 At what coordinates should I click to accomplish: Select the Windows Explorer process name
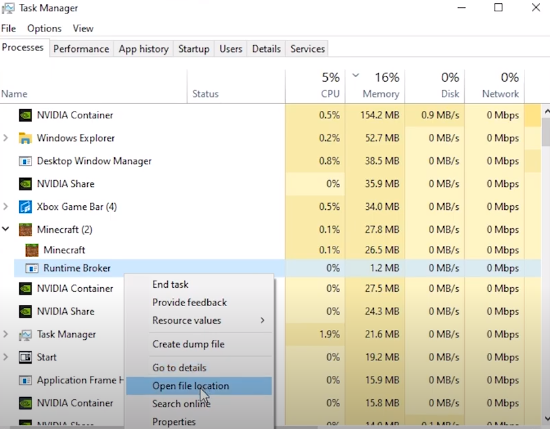point(76,138)
